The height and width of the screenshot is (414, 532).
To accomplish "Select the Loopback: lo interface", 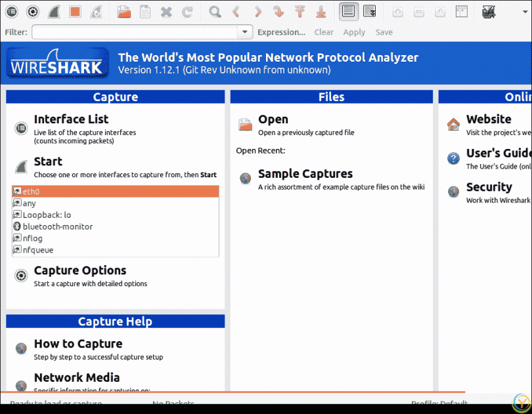I will coord(47,215).
